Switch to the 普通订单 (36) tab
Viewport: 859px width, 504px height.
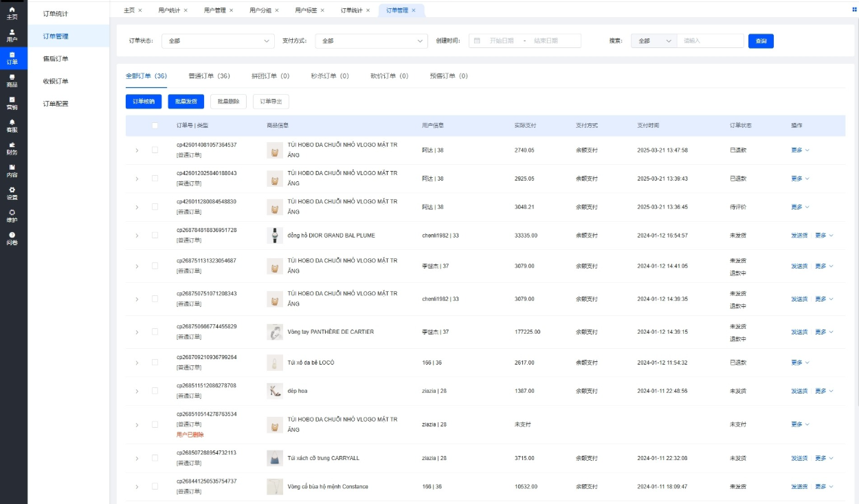coord(209,76)
